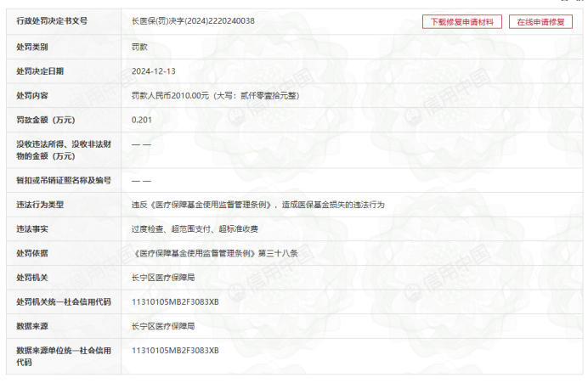The image size is (588, 383).
Task: Click the 处罚类别 label
Action: coord(32,47)
